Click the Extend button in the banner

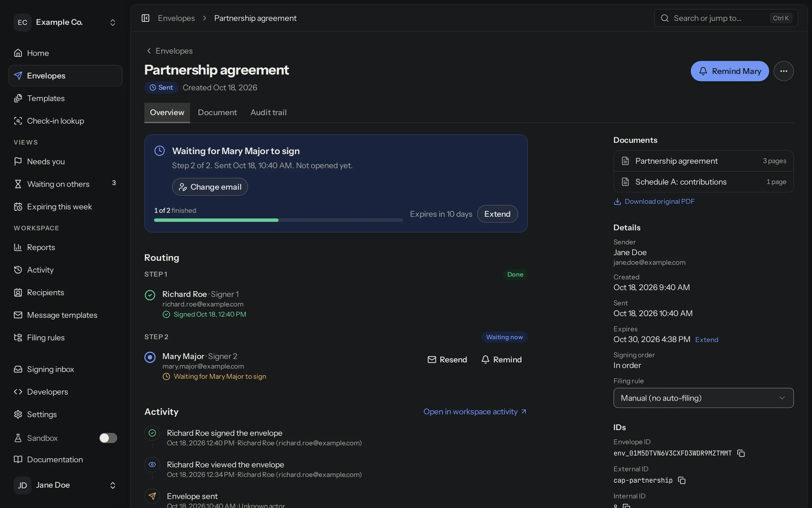pos(497,214)
